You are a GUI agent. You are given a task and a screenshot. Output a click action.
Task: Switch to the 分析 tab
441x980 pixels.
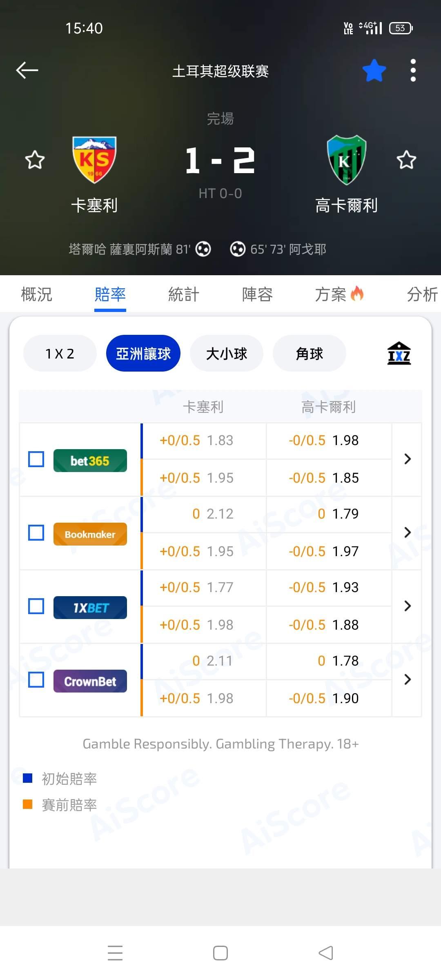click(x=423, y=294)
